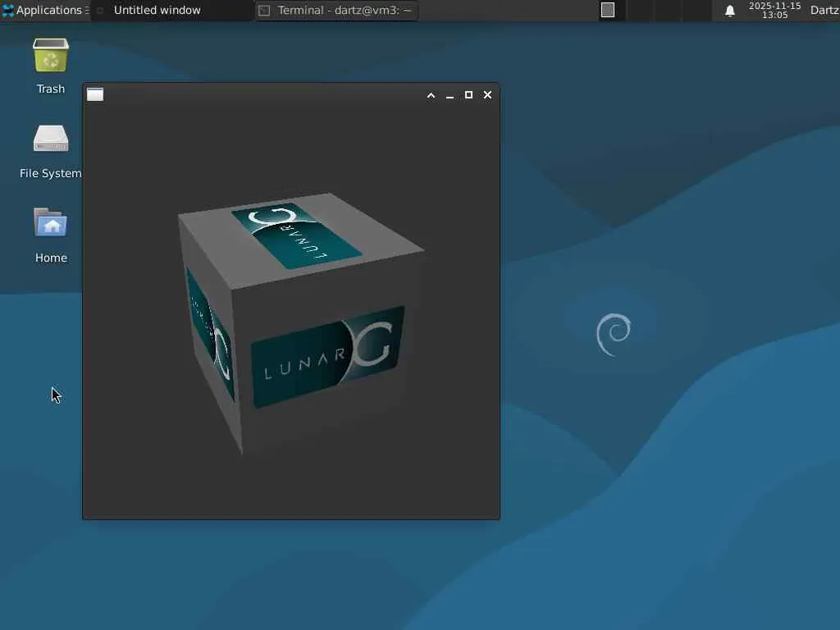Minimize the cube window

point(450,95)
